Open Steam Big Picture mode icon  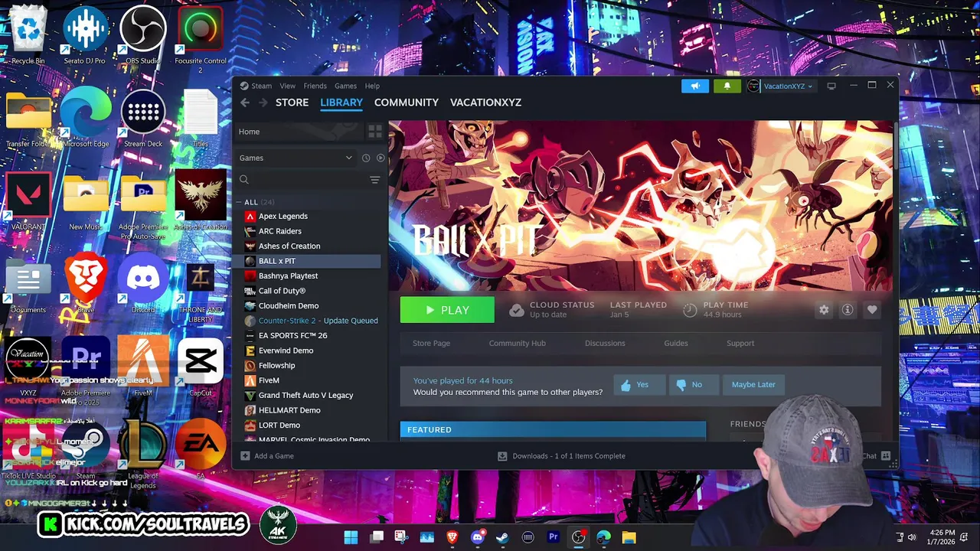(831, 86)
